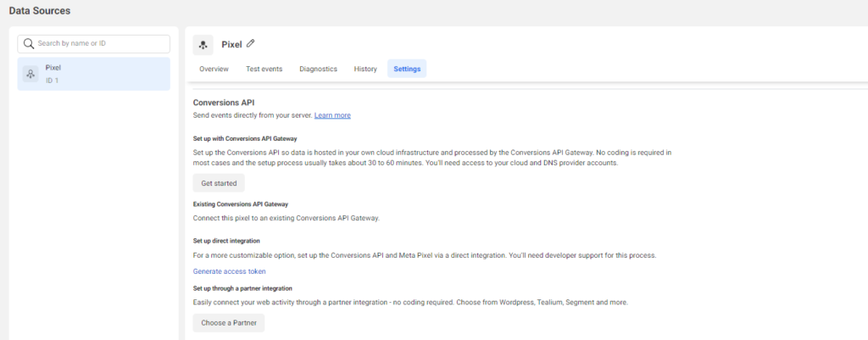This screenshot has height=340, width=868.
Task: Click 'Set up direct integration' heading
Action: pyautogui.click(x=226, y=241)
